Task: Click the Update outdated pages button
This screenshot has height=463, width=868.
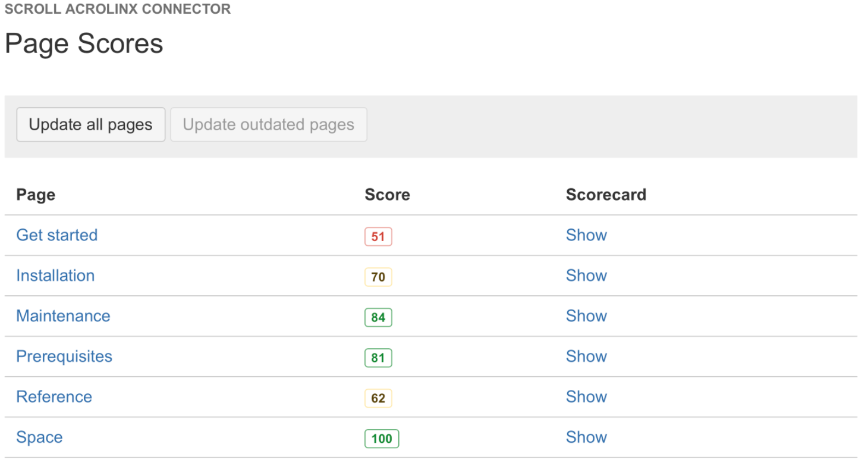Action: tap(269, 124)
